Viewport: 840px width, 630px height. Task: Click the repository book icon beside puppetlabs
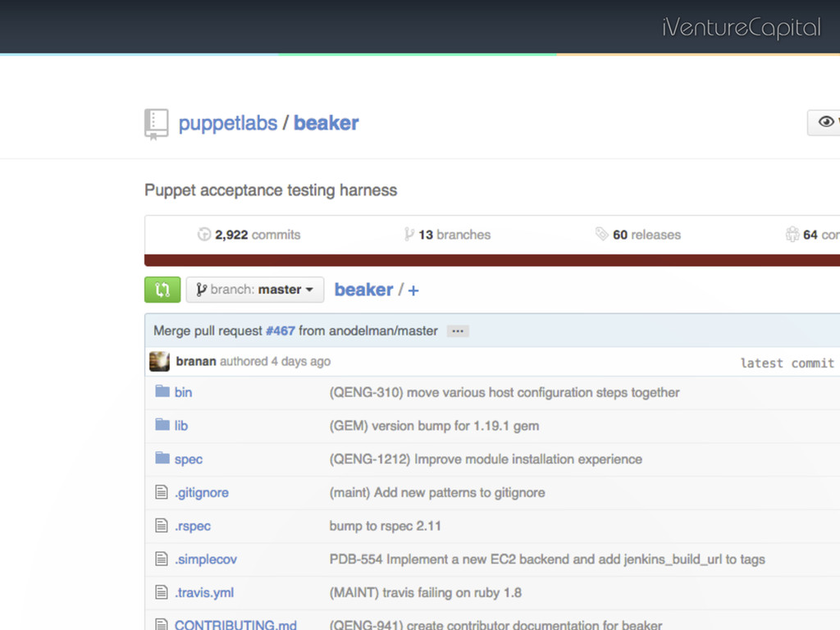coord(157,125)
